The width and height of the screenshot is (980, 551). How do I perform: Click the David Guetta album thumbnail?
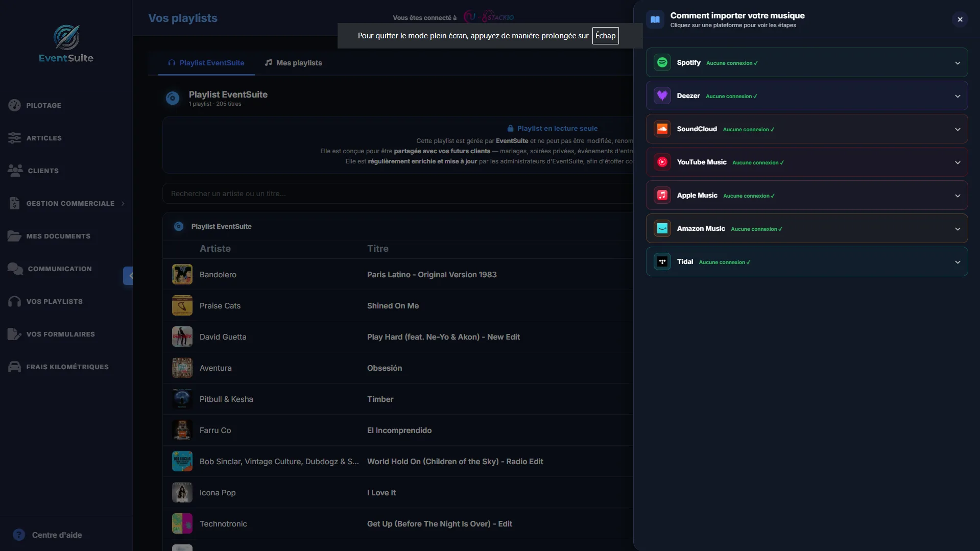click(182, 337)
